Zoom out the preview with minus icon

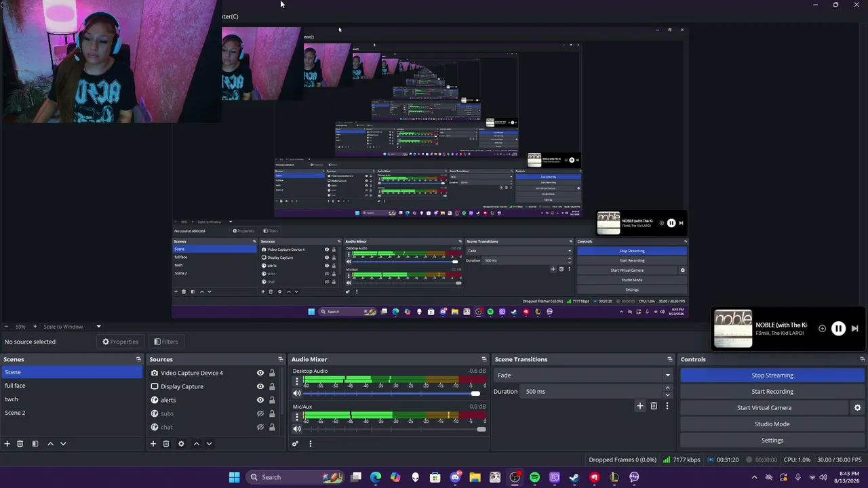point(7,327)
